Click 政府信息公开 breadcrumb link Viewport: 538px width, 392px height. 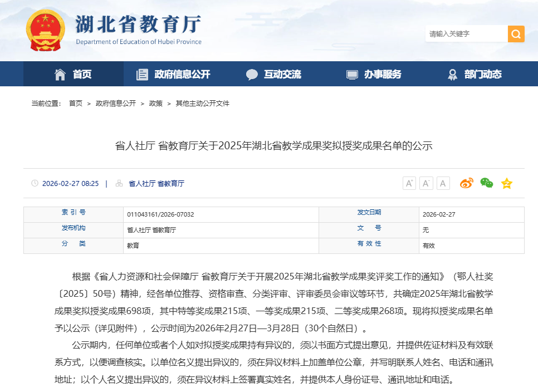115,104
